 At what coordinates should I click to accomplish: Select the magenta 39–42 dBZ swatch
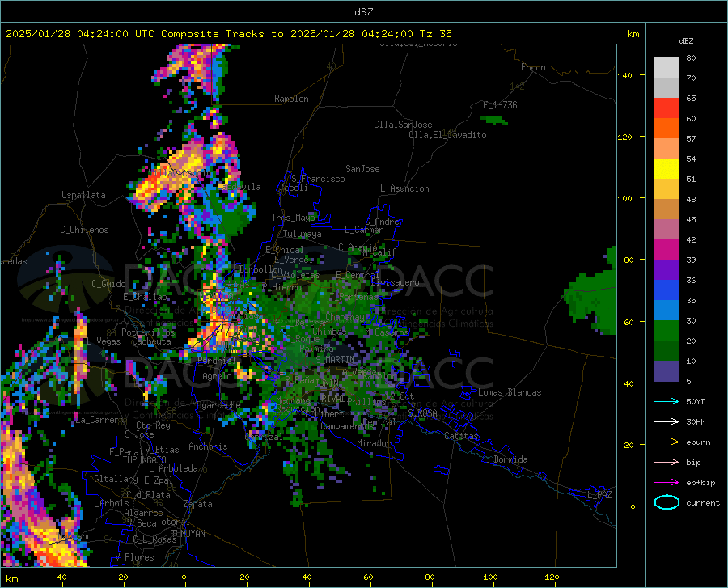tap(667, 250)
